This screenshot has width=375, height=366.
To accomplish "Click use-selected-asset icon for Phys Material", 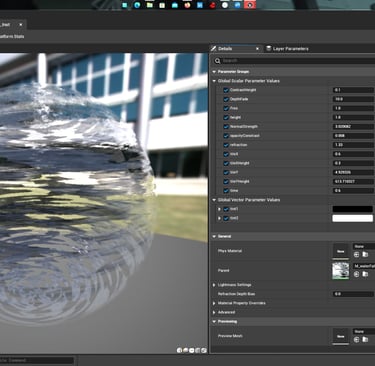I will coord(356,255).
